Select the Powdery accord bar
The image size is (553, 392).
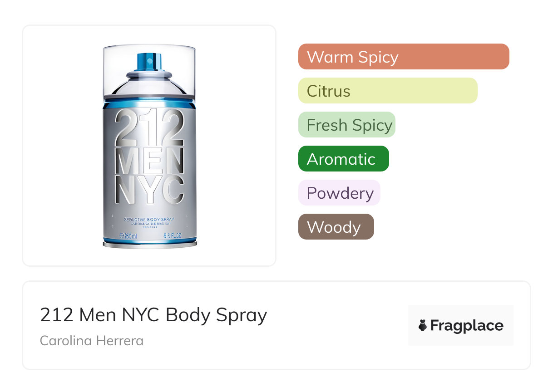point(339,193)
